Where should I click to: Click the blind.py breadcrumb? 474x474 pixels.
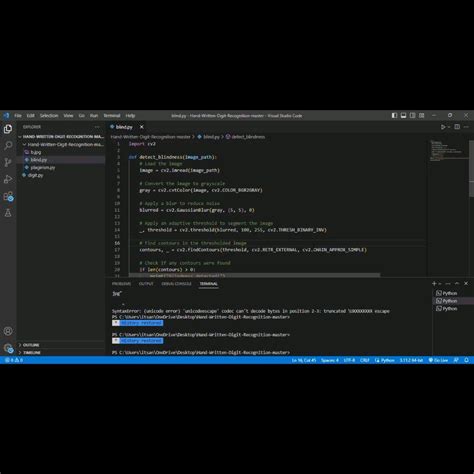point(209,137)
